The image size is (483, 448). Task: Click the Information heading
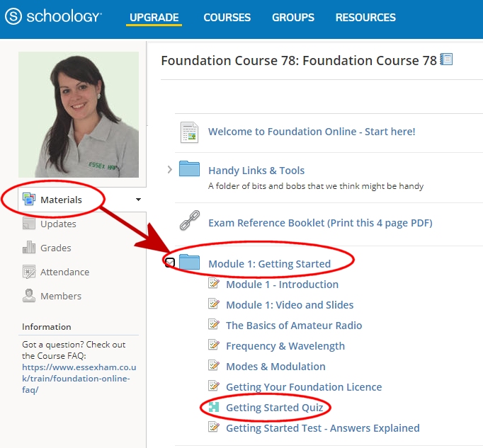(x=47, y=327)
